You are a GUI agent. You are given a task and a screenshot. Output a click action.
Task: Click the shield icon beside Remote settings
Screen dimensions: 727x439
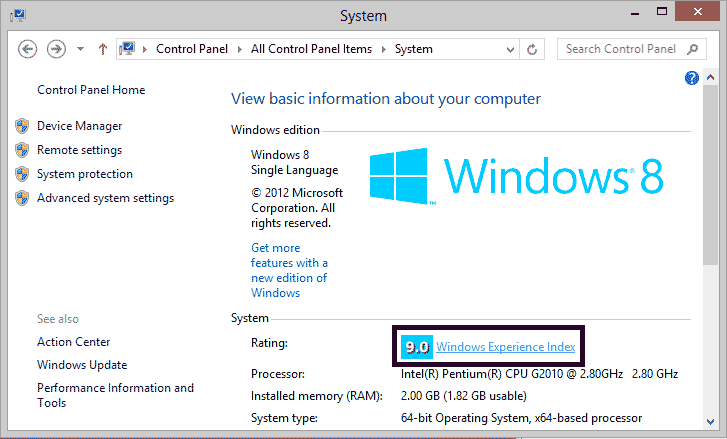22,150
